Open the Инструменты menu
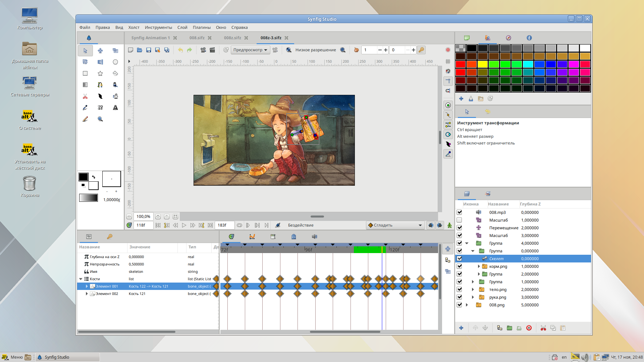 [158, 27]
